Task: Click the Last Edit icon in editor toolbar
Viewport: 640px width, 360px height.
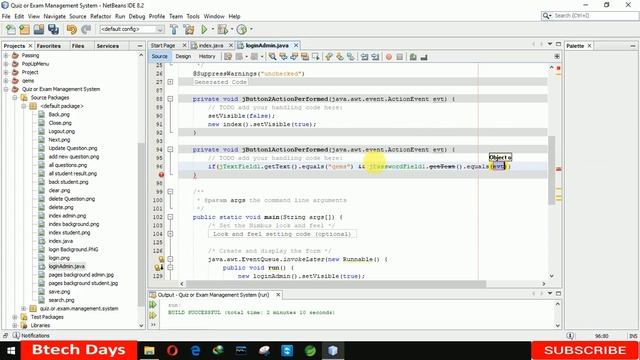Action: [228, 57]
